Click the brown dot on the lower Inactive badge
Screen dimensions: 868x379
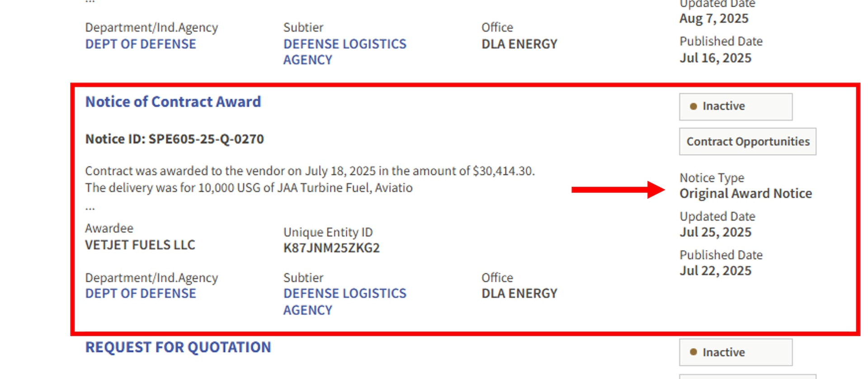(693, 352)
